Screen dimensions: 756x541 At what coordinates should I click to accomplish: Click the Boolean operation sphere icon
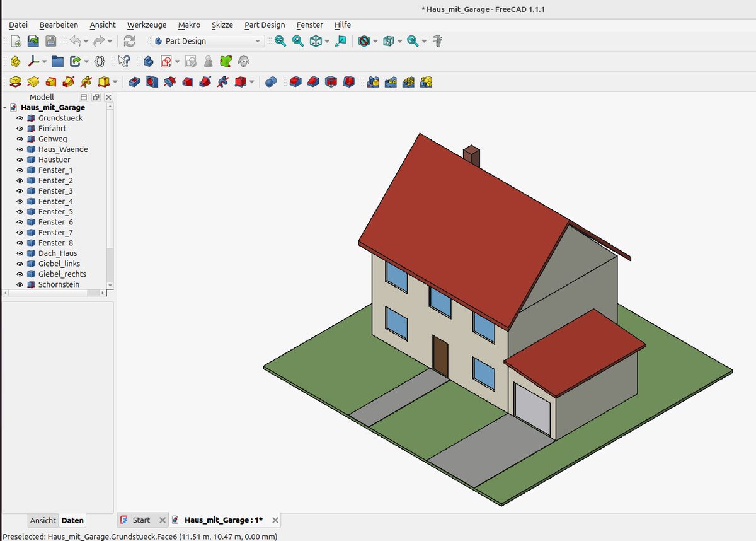pyautogui.click(x=271, y=82)
